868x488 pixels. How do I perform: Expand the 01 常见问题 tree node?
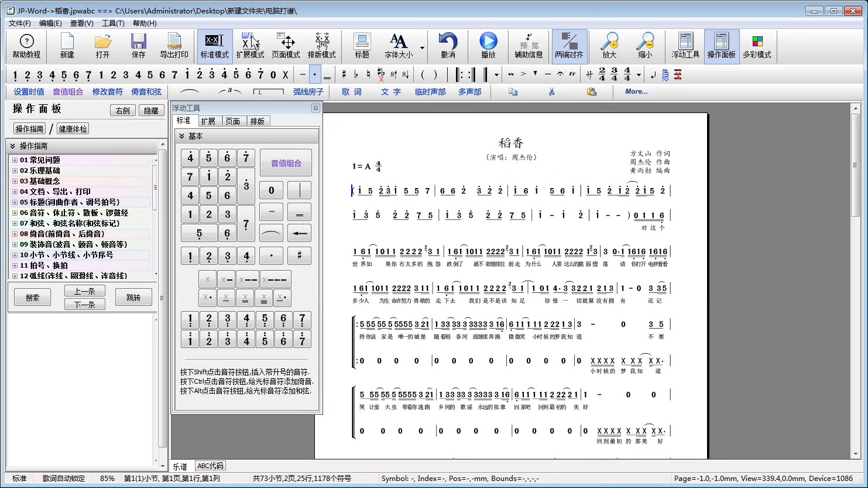tap(15, 160)
